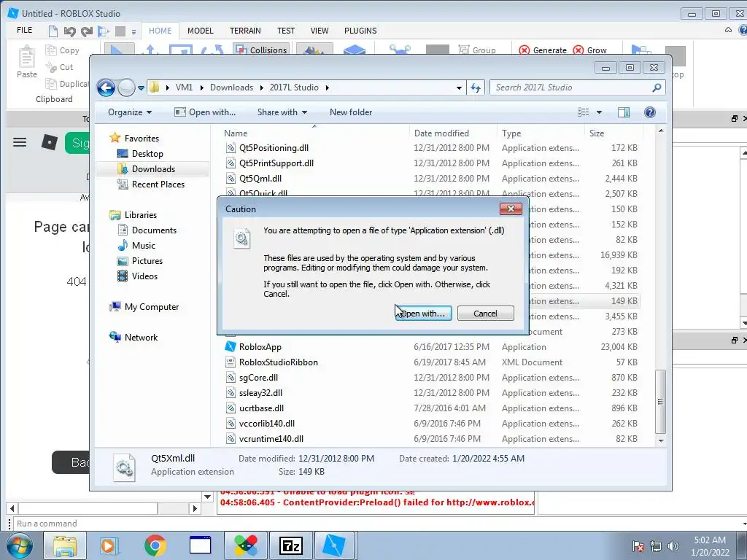Switch to the VIEW ribbon tab
This screenshot has width=747, height=560.
pyautogui.click(x=320, y=31)
